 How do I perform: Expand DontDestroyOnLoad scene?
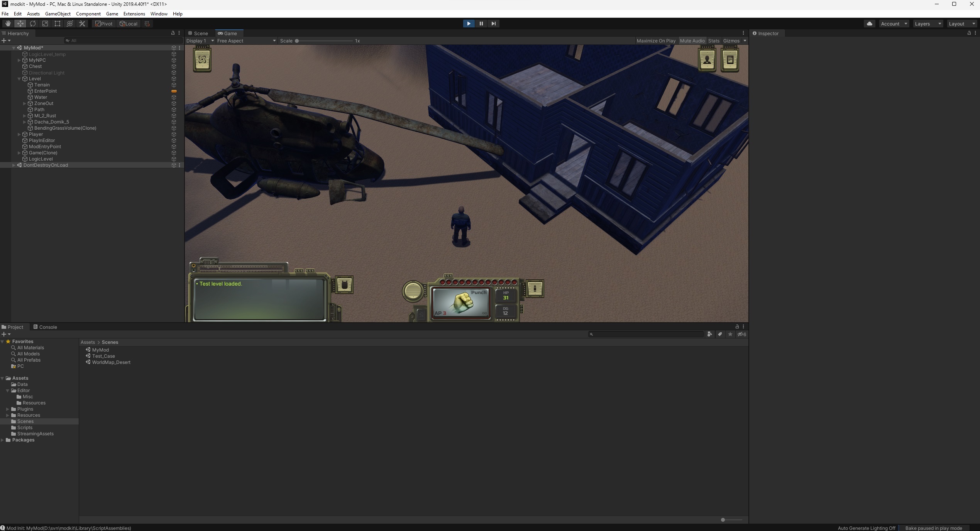tap(14, 165)
